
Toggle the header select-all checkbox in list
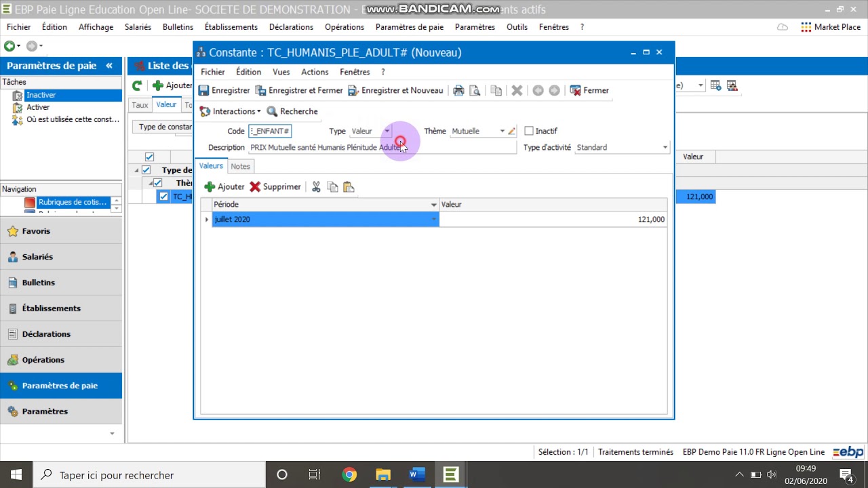coord(149,157)
